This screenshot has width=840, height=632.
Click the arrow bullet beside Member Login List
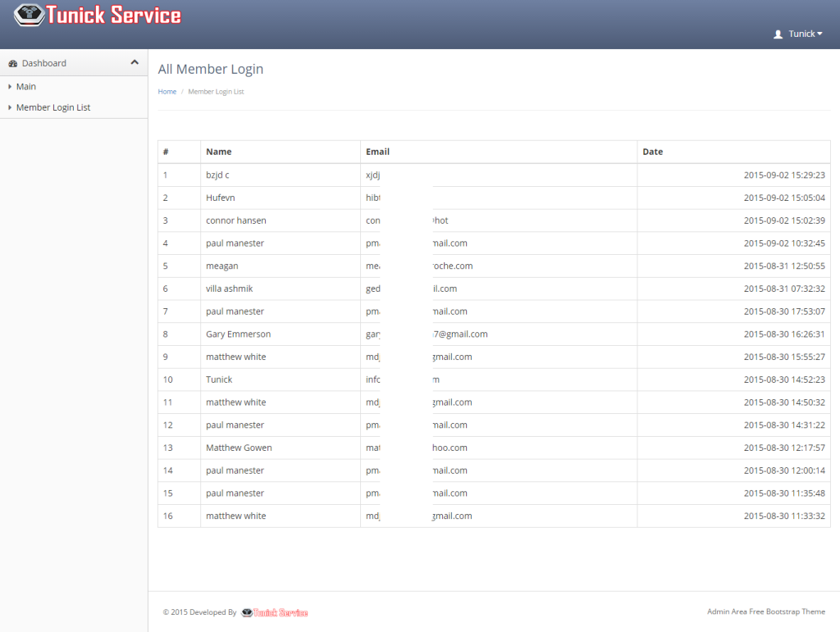click(x=10, y=107)
